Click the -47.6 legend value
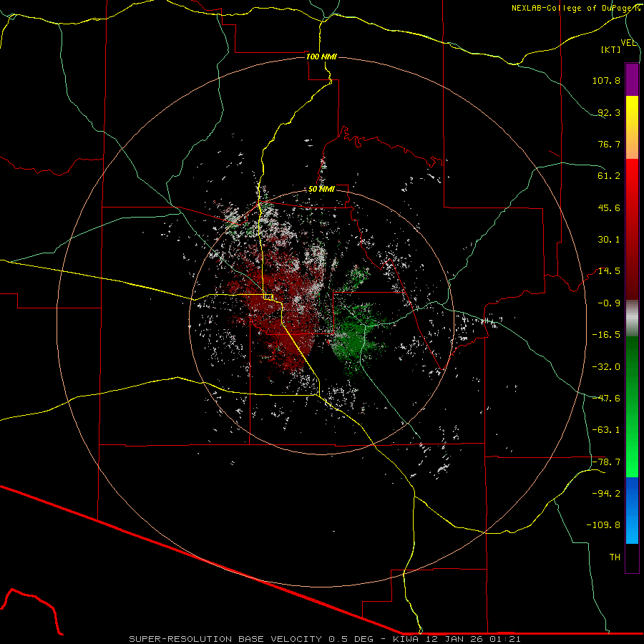 click(x=606, y=399)
